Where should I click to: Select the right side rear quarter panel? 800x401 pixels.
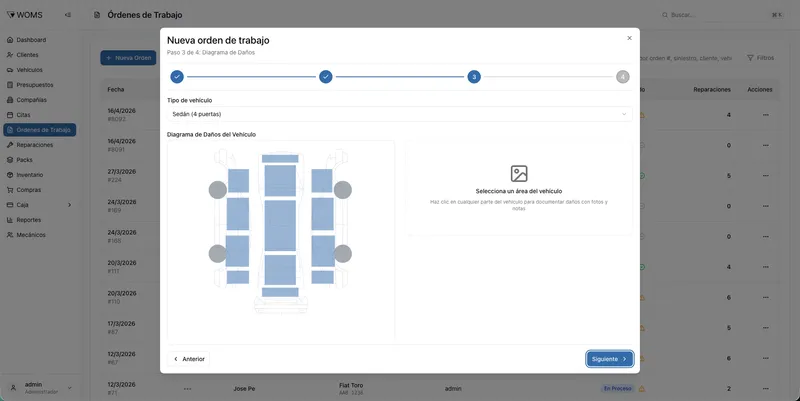click(x=322, y=277)
